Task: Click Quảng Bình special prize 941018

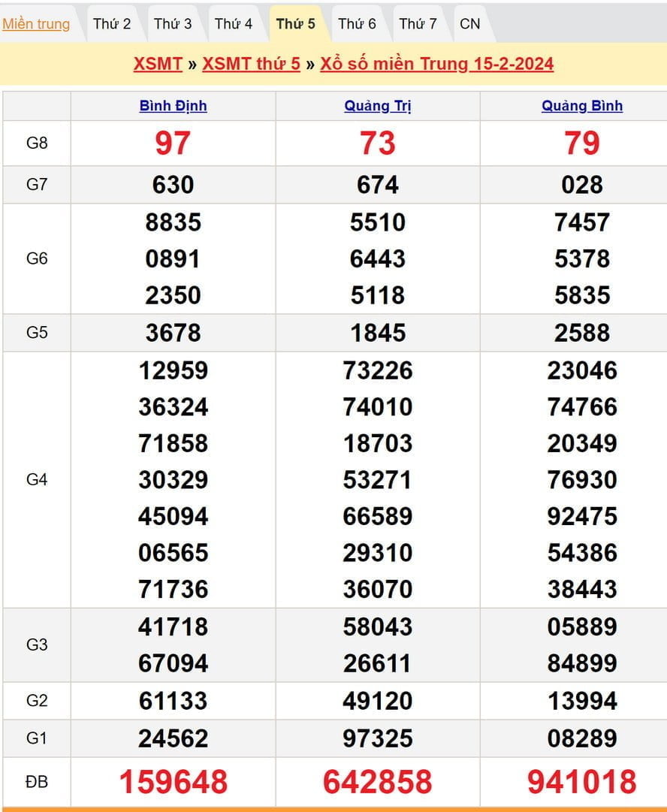Action: point(582,782)
